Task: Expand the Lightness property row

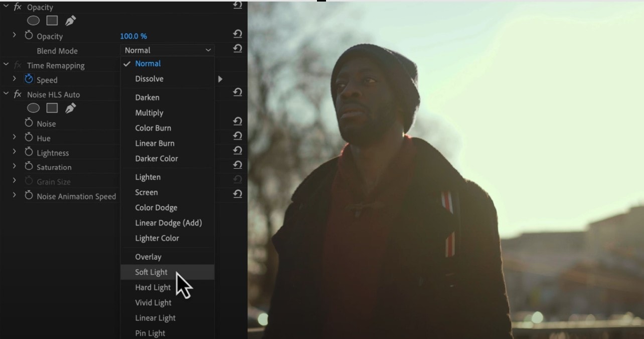Action: click(x=15, y=152)
